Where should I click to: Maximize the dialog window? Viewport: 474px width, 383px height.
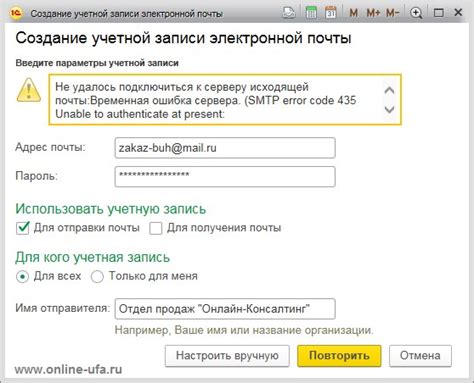(x=439, y=13)
